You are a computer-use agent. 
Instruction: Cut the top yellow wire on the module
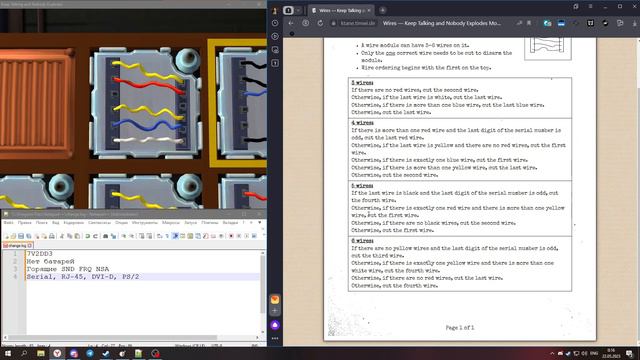pyautogui.click(x=147, y=71)
